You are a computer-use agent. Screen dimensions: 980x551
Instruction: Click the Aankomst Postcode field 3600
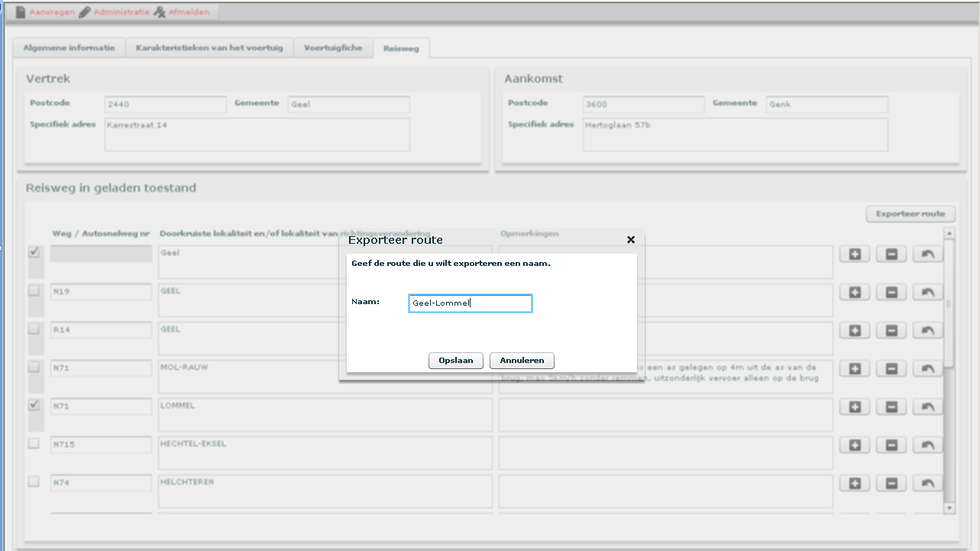point(644,105)
